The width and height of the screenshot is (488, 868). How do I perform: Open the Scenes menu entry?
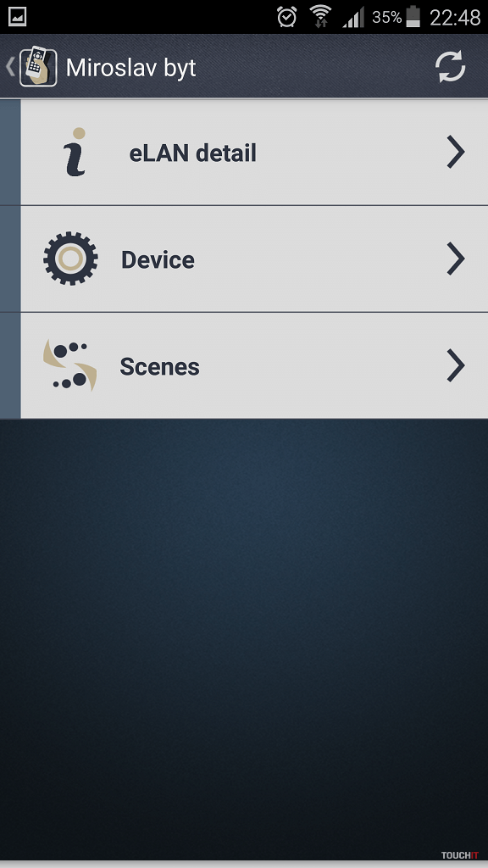(254, 366)
